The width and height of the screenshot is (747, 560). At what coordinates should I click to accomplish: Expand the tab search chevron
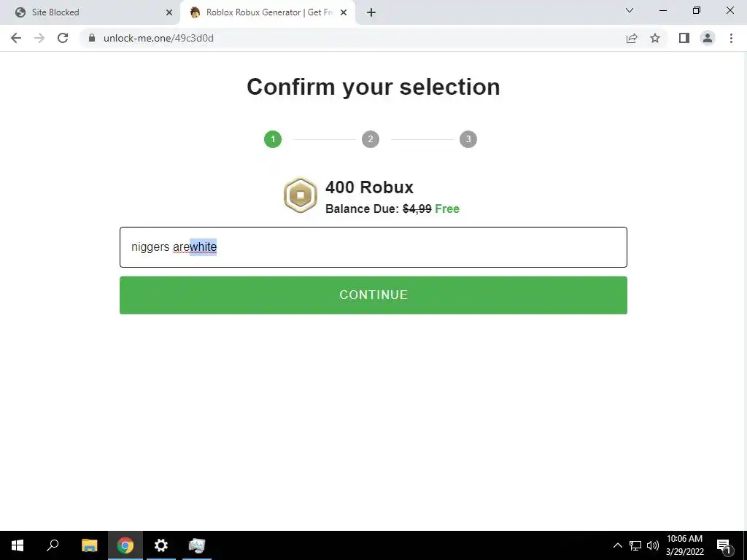click(630, 10)
